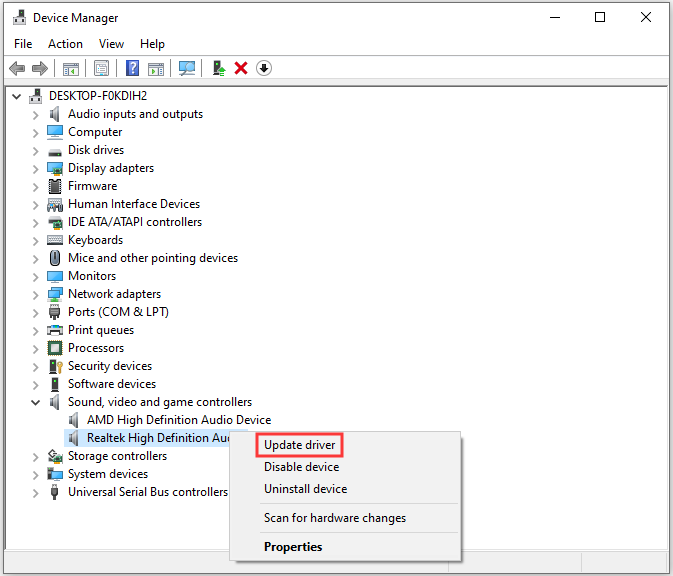Open the View menu

click(111, 44)
